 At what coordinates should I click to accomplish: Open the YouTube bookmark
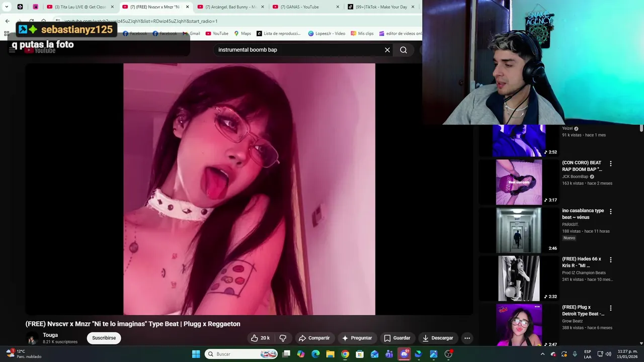coord(217,34)
